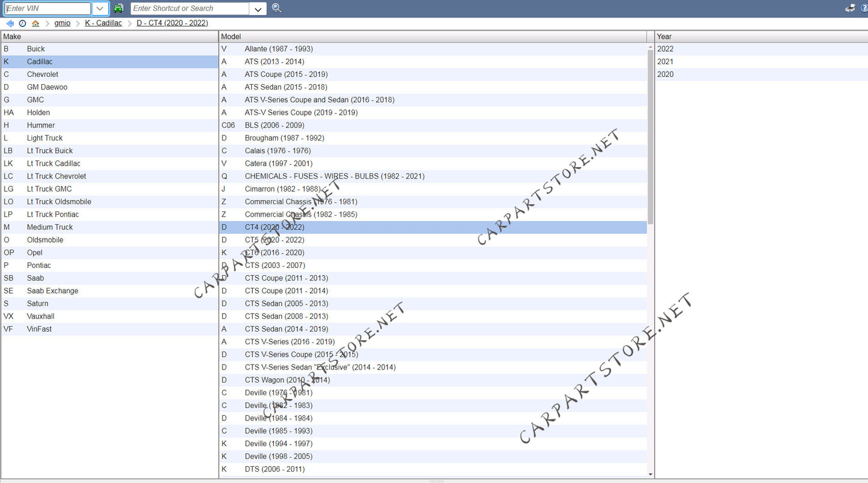Click the Enter VIN input field

click(x=47, y=8)
